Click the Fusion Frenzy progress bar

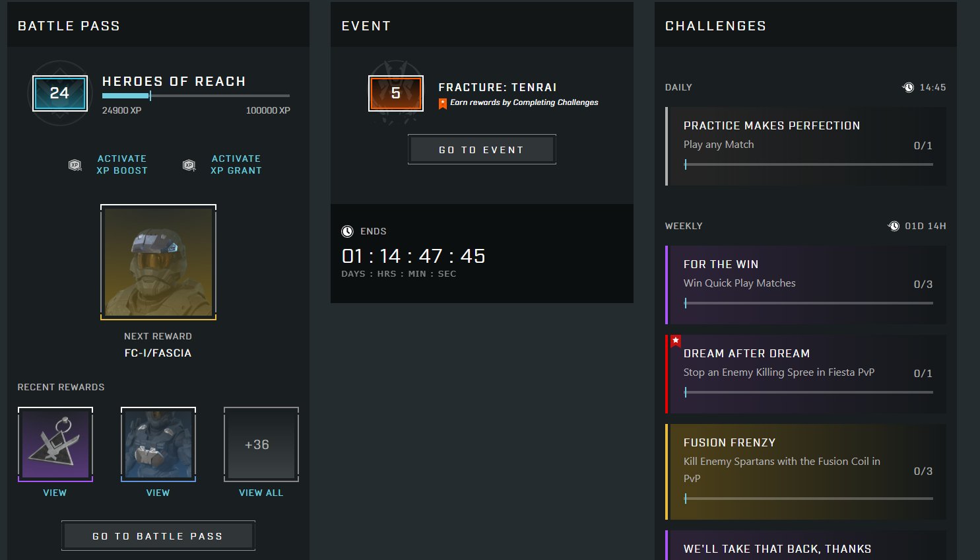coord(808,499)
